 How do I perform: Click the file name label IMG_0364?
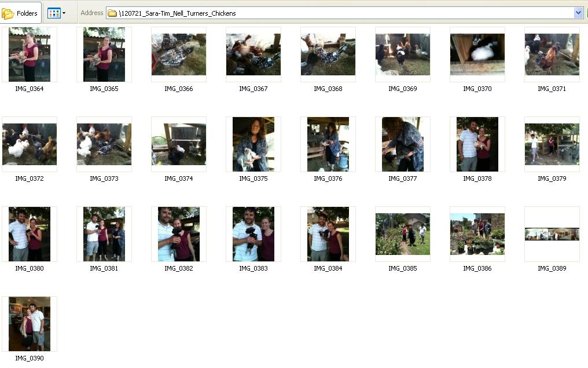[30, 89]
